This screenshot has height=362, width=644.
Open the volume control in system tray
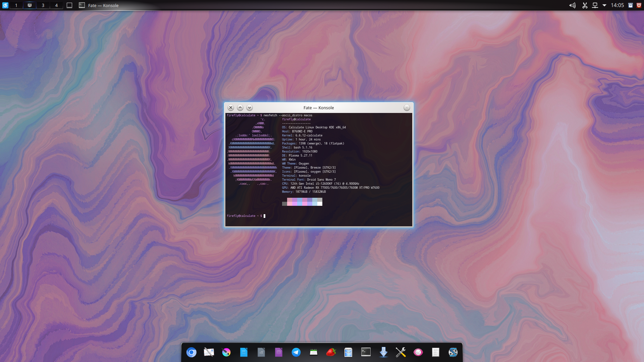572,5
